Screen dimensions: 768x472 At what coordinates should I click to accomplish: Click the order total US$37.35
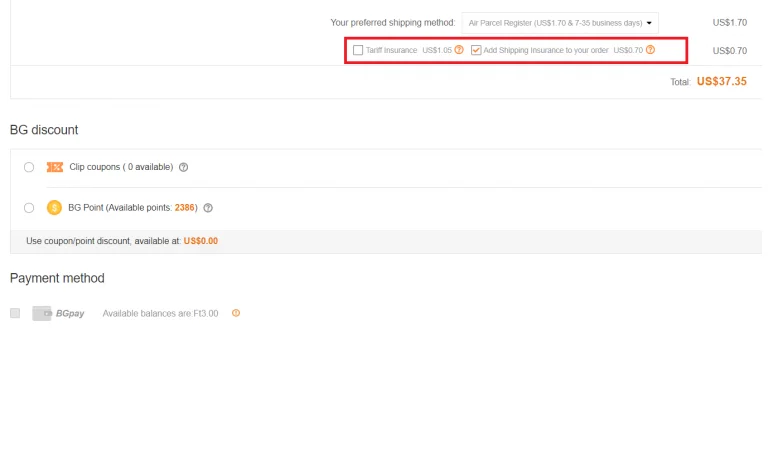[721, 82]
